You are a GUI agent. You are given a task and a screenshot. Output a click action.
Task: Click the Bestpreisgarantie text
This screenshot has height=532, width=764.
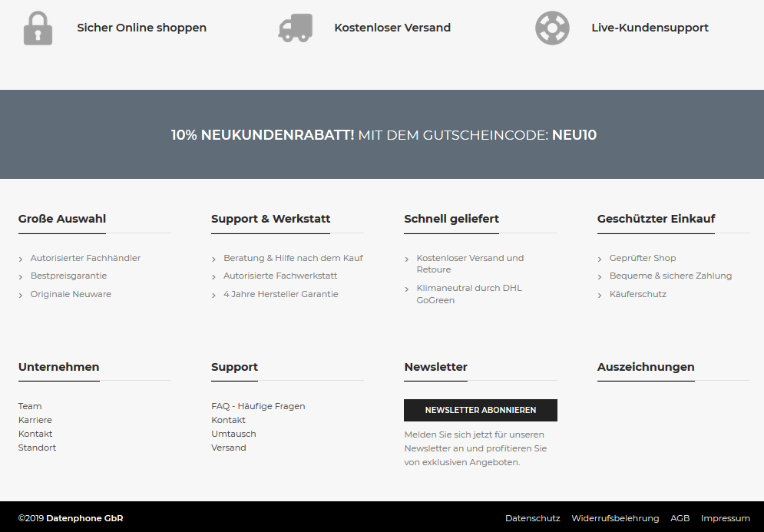pos(68,276)
